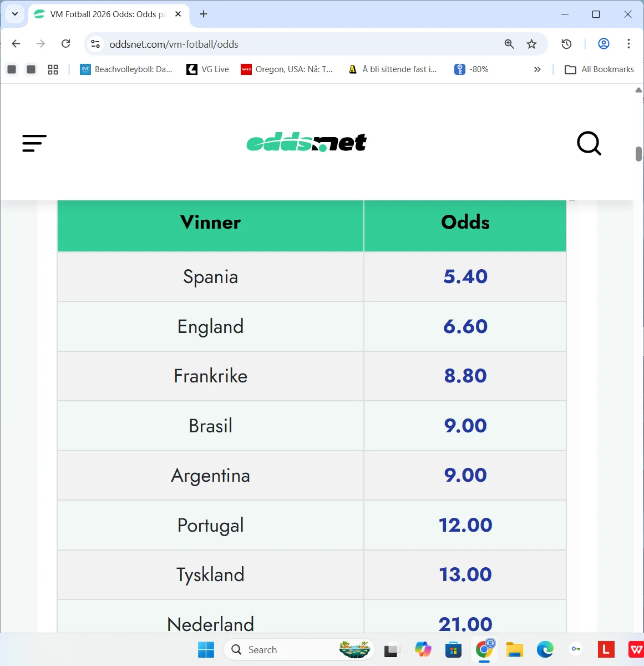Open the Beachvolleyboll bookmark

click(x=126, y=69)
